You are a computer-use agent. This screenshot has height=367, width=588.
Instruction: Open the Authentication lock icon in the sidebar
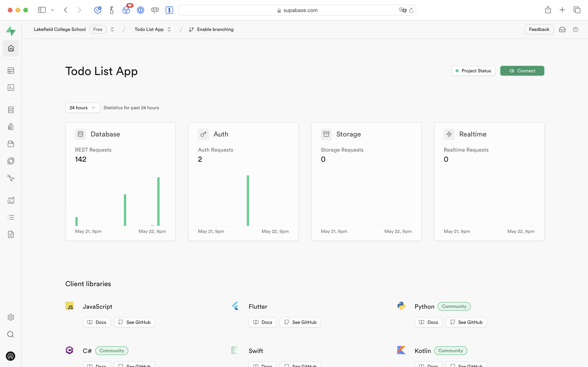pyautogui.click(x=11, y=127)
